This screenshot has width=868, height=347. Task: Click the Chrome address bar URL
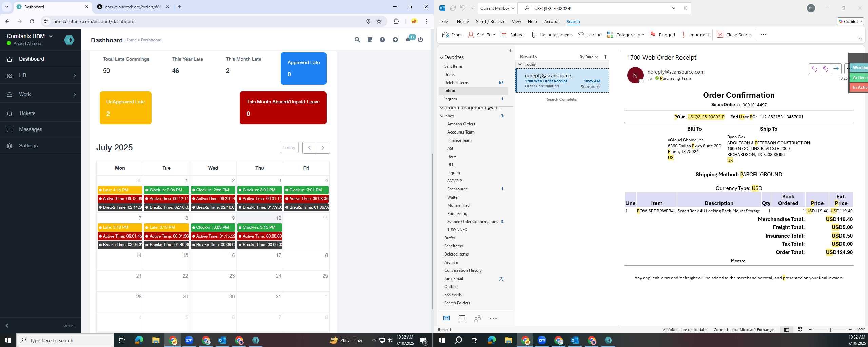pos(94,21)
